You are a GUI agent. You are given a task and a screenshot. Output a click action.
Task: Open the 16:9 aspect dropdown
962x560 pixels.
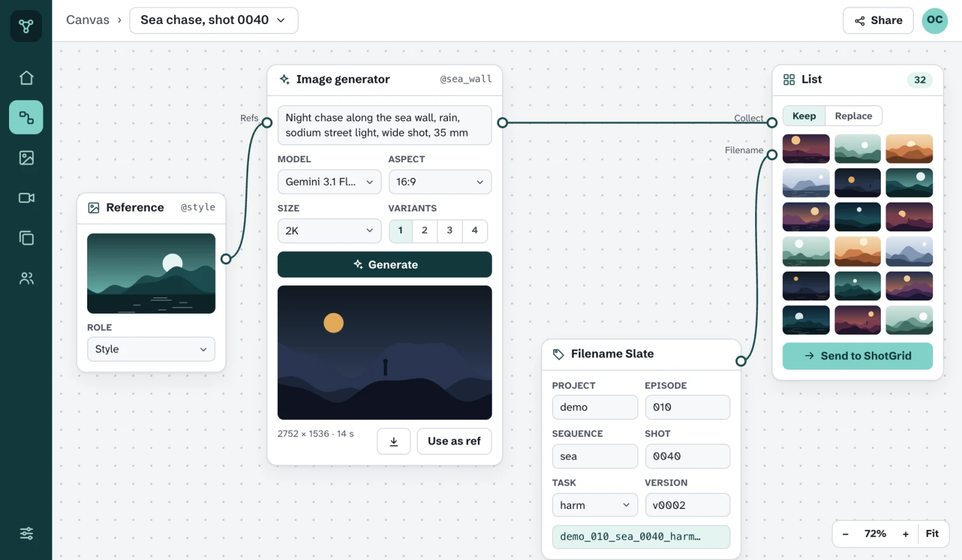click(440, 182)
